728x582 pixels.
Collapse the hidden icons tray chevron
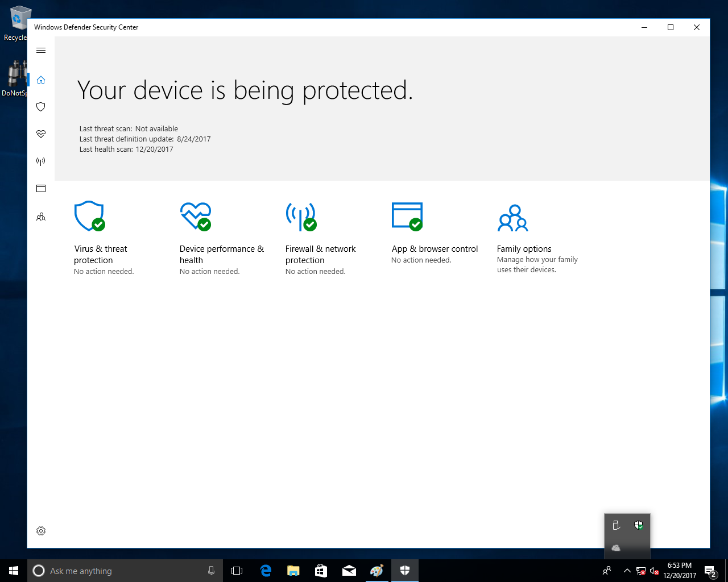tap(627, 571)
